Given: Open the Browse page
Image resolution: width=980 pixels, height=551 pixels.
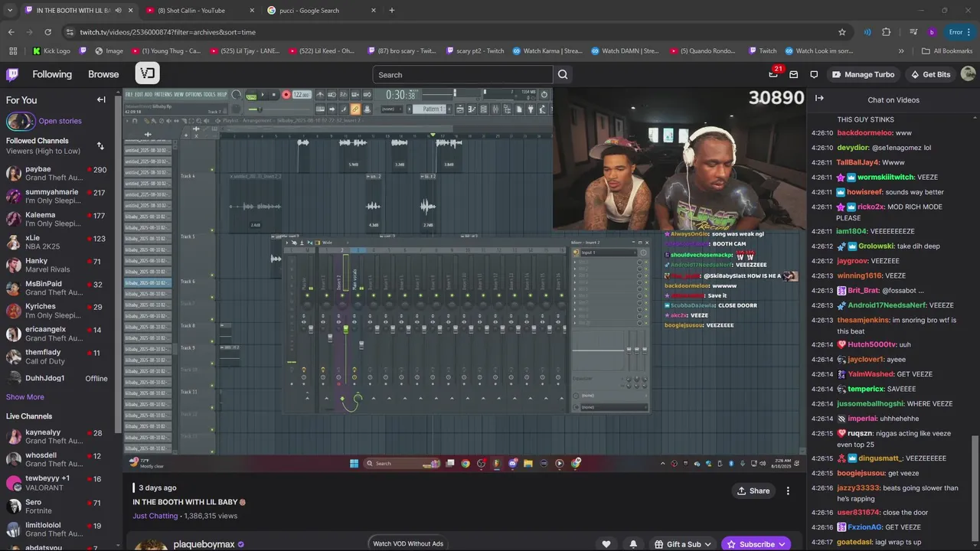Looking at the screenshot, I should click(103, 74).
